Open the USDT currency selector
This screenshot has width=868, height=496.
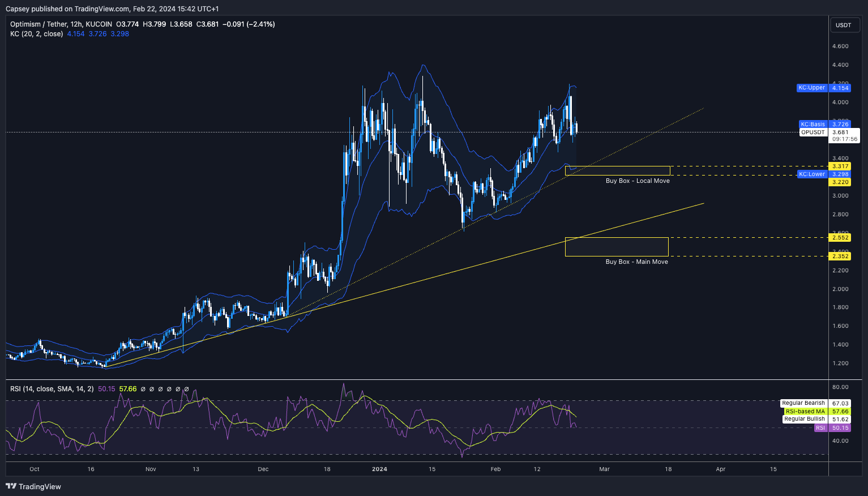(x=843, y=25)
